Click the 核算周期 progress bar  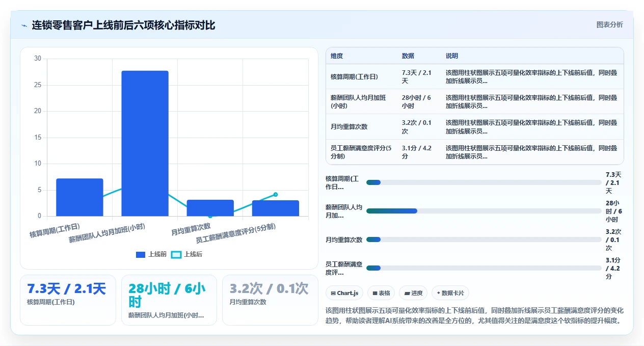tap(484, 182)
